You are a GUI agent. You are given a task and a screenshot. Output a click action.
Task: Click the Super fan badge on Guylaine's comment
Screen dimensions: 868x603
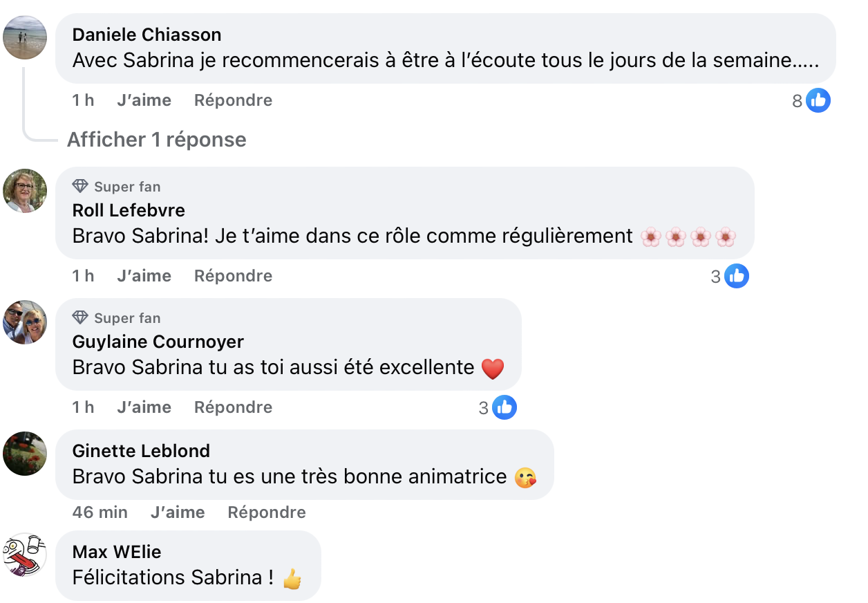click(116, 317)
